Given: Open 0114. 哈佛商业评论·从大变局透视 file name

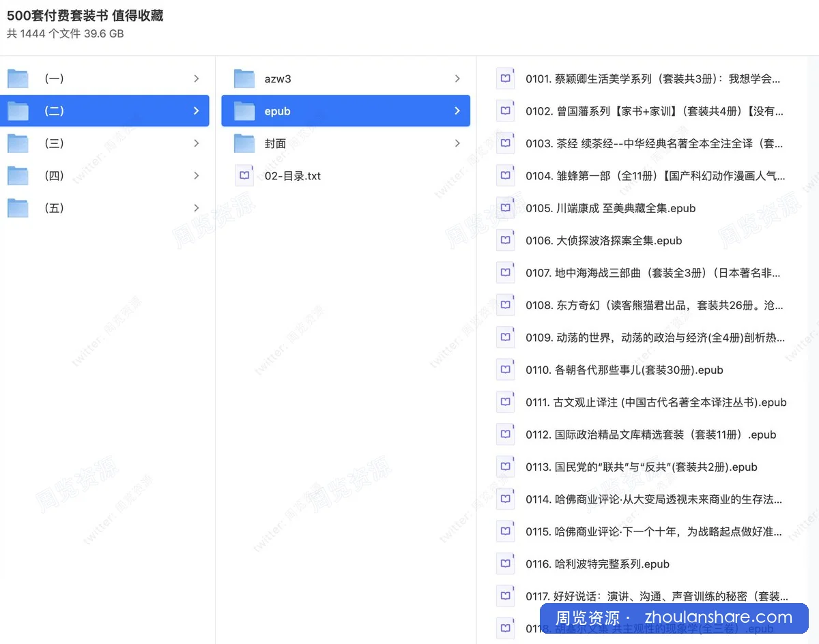Looking at the screenshot, I should (x=654, y=499).
